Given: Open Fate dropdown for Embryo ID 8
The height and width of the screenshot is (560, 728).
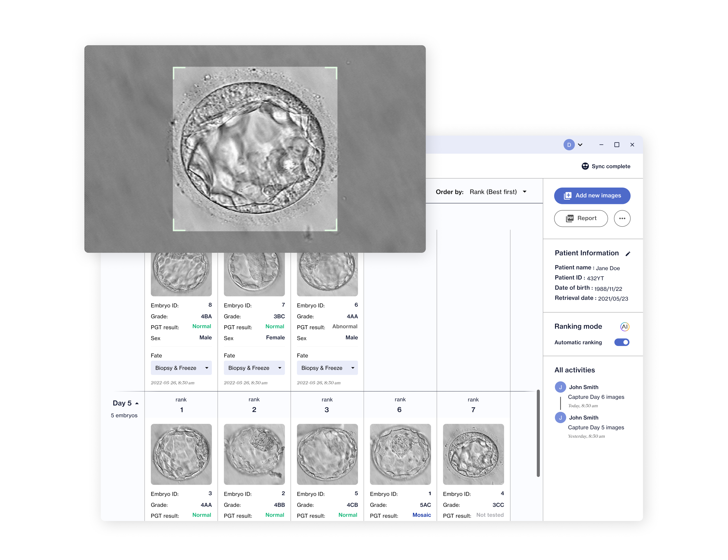Looking at the screenshot, I should (x=181, y=368).
